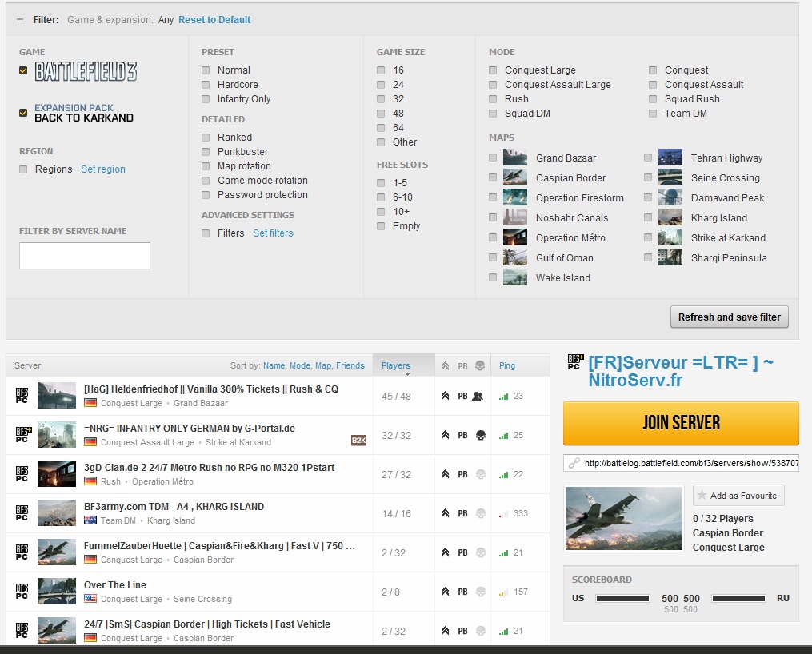Click the Sharqi Peninsula map thumbnail
The height and width of the screenshot is (654, 812).
(670, 257)
